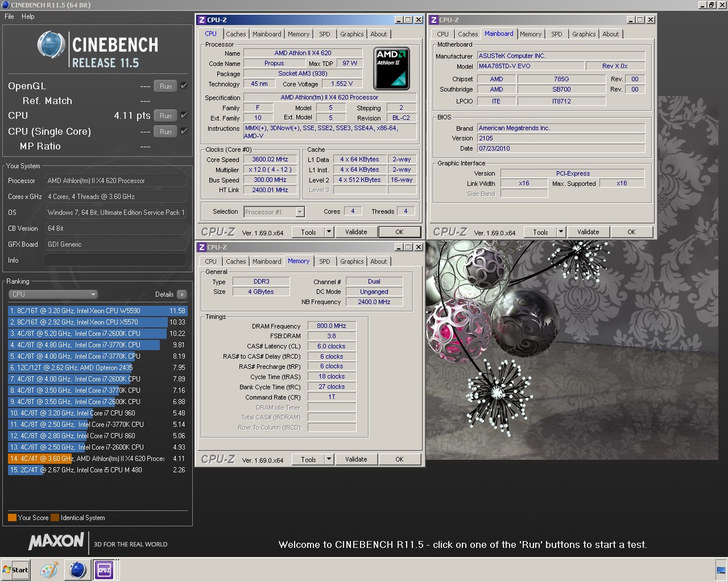This screenshot has width=728, height=582.
Task: Select the AMD Opteron 2435 ranking row
Action: coord(97,368)
